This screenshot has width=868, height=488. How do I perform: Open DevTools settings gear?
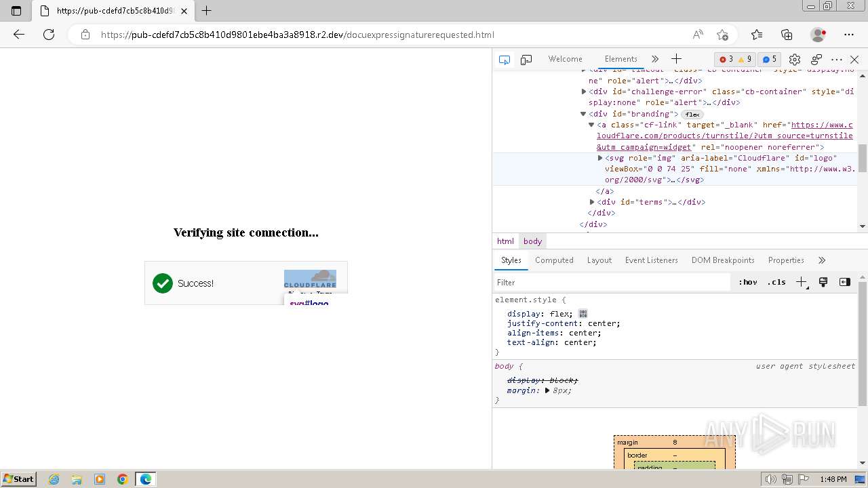tap(795, 60)
